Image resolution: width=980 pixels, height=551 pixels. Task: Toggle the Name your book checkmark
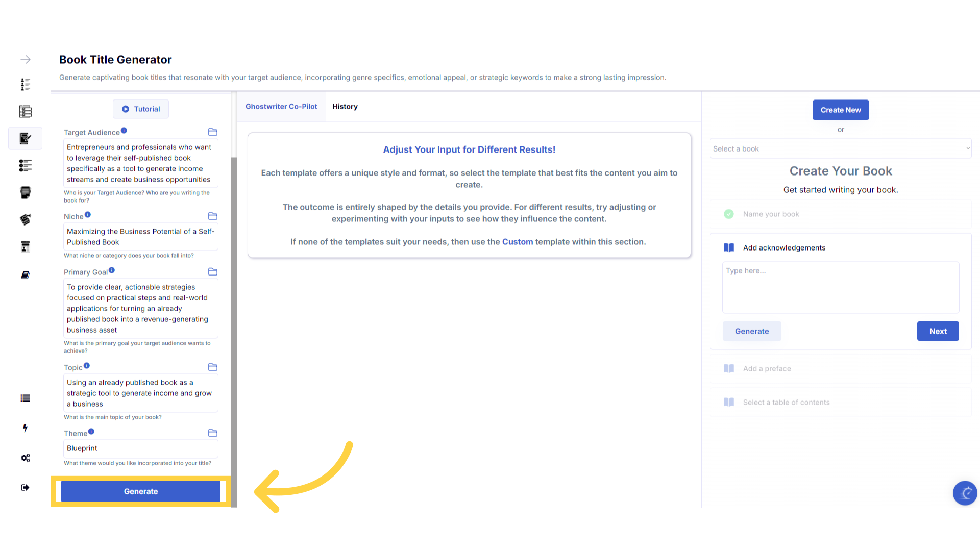[729, 214]
